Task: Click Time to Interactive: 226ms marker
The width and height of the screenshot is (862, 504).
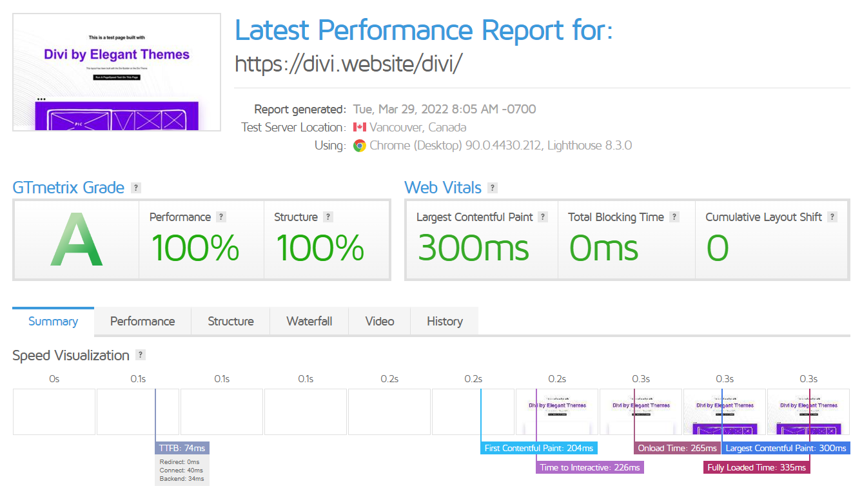Action: tap(590, 467)
